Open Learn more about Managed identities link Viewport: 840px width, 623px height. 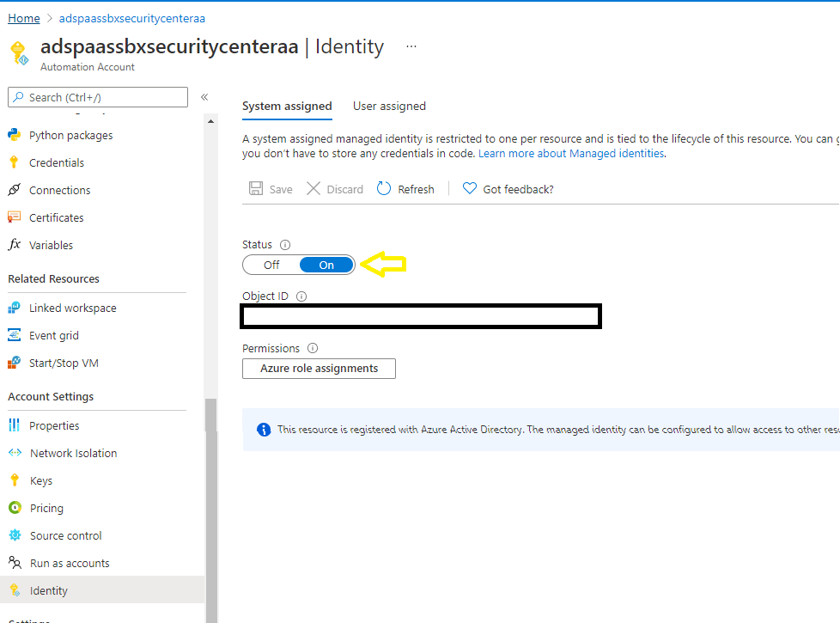571,153
